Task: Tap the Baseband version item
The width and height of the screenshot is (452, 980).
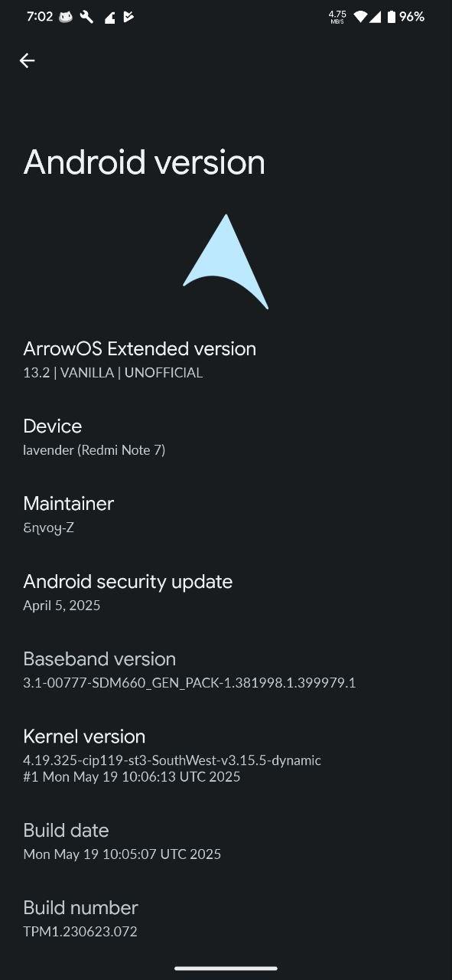Action: pyautogui.click(x=226, y=670)
